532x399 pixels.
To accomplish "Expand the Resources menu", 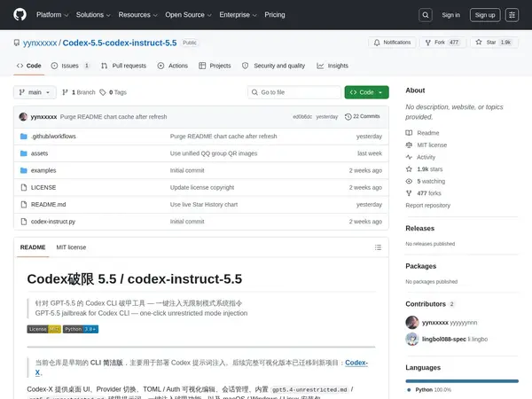I will click(137, 15).
